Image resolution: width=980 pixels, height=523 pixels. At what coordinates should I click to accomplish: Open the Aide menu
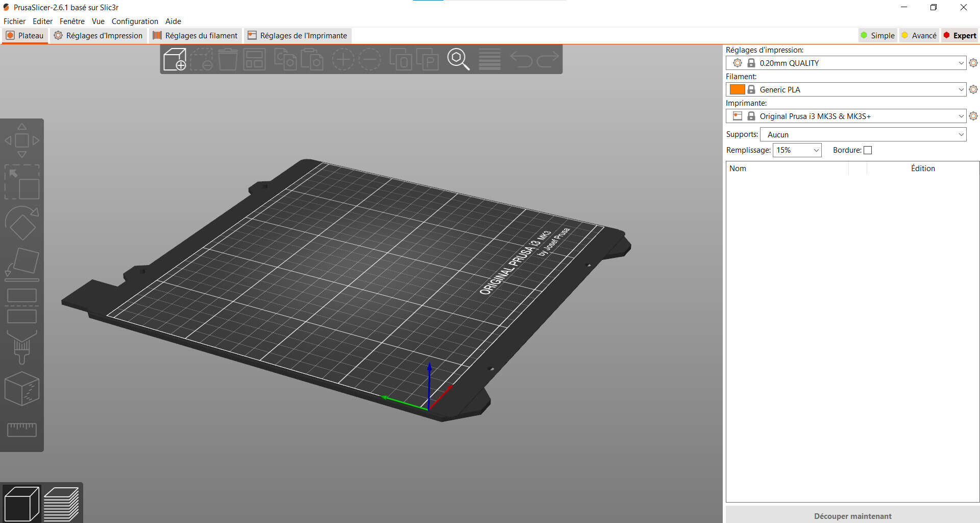tap(173, 21)
